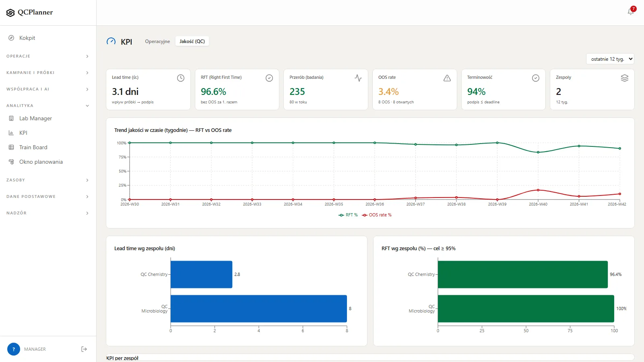644x362 pixels.
Task: Click the Train Board table icon
Action: point(11,147)
